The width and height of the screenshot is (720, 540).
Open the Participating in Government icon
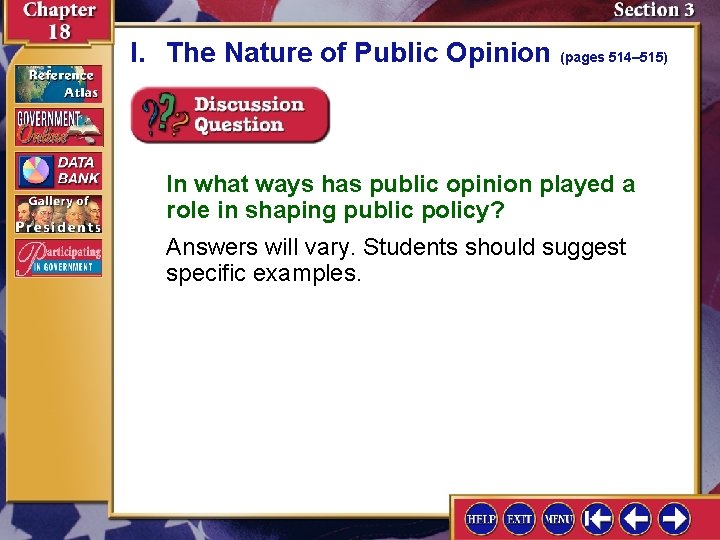point(58,258)
